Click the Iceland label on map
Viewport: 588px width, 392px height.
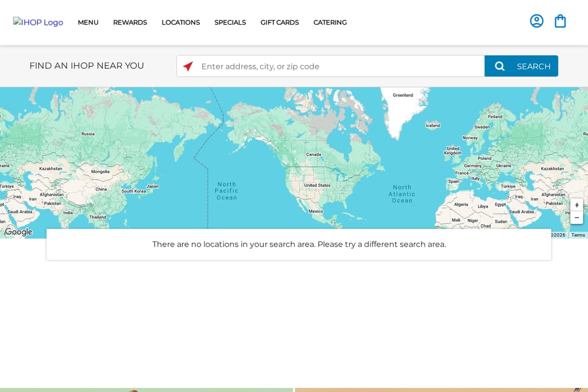(x=433, y=126)
